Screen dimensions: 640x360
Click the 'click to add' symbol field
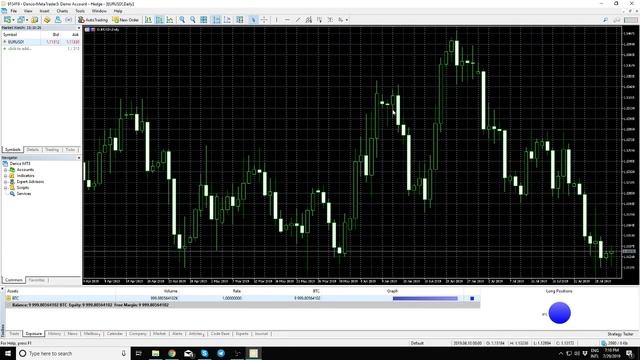20,48
